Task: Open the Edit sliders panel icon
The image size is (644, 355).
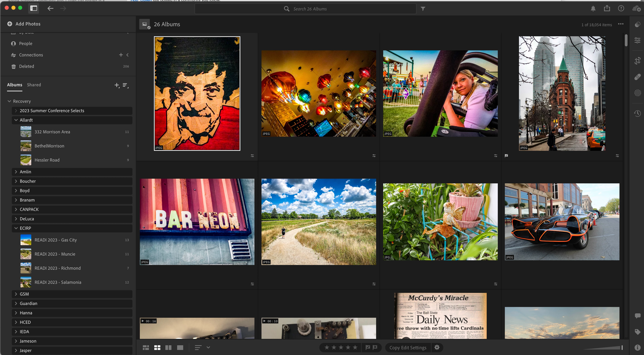Action: pos(637,40)
